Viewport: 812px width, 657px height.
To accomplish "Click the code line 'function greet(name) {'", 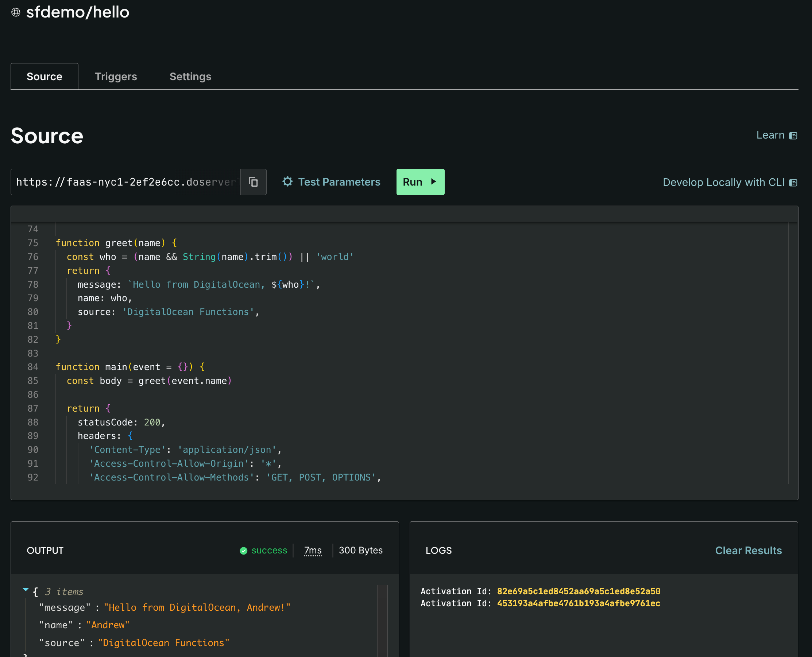I will 116,243.
